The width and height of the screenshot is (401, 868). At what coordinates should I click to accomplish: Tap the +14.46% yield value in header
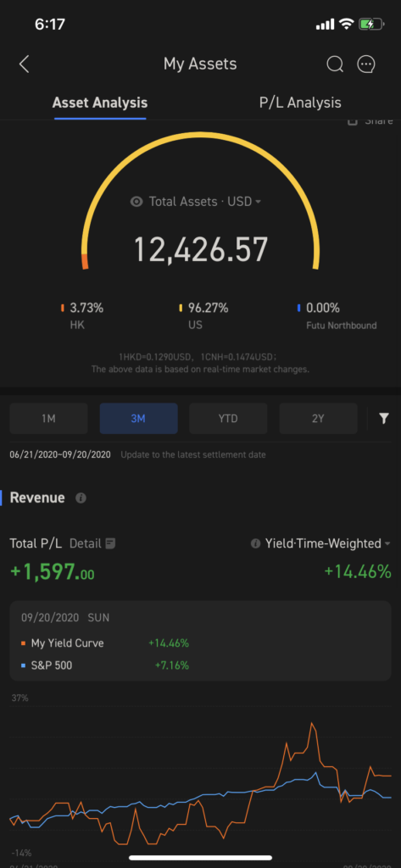[x=358, y=572]
